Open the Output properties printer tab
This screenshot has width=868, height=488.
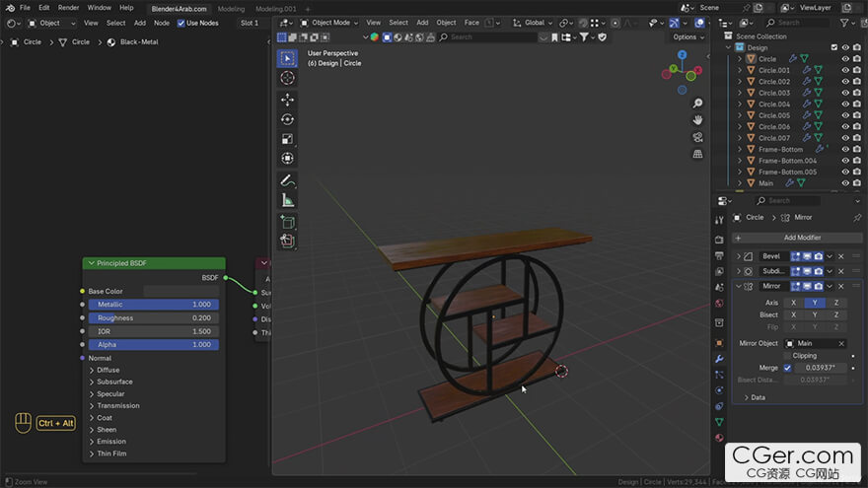tap(719, 255)
